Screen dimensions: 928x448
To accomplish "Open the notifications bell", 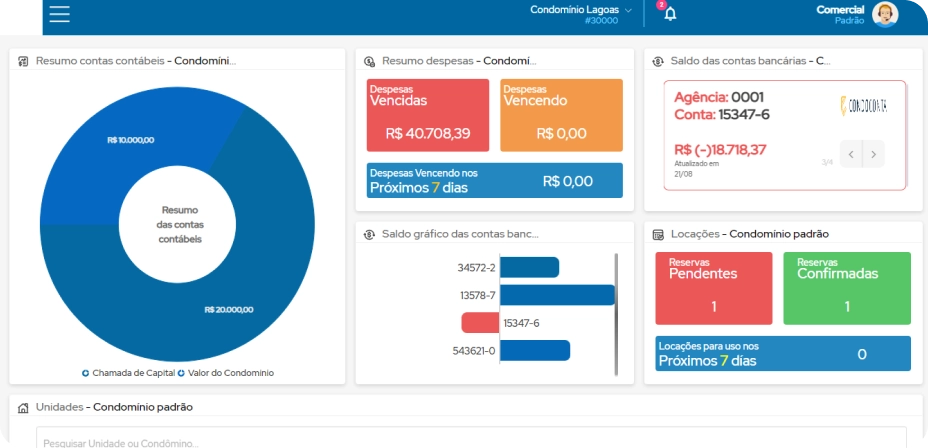I will pos(670,14).
